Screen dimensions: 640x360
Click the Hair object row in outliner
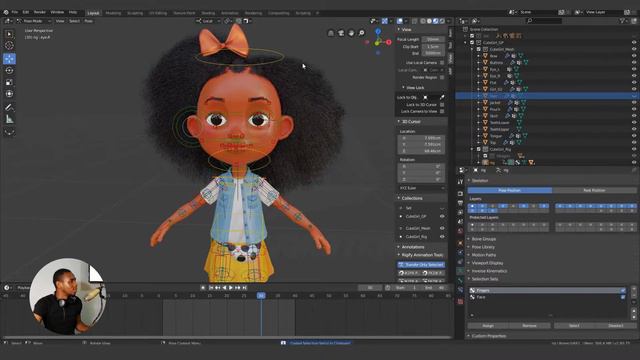click(547, 96)
